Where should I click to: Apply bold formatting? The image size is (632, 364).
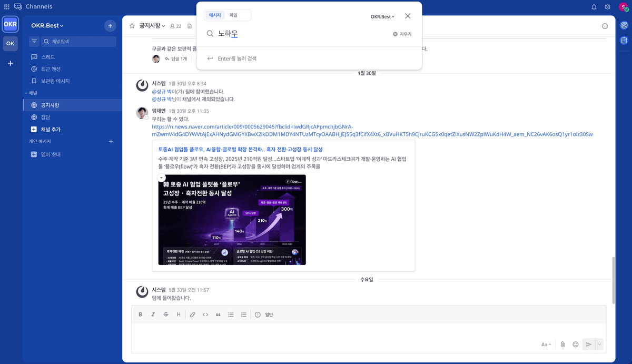[140, 314]
